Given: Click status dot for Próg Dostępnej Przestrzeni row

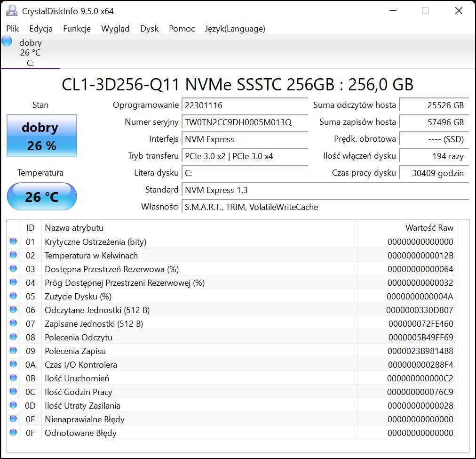Looking at the screenshot, I should (13, 282).
